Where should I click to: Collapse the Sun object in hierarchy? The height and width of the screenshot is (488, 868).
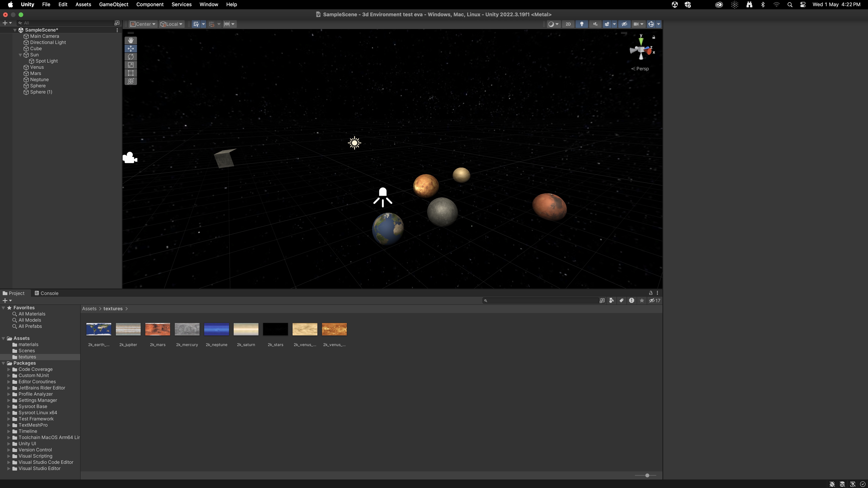click(x=20, y=55)
